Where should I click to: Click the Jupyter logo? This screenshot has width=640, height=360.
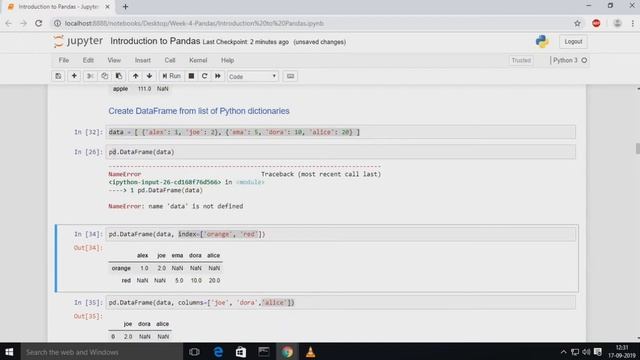pos(78,41)
